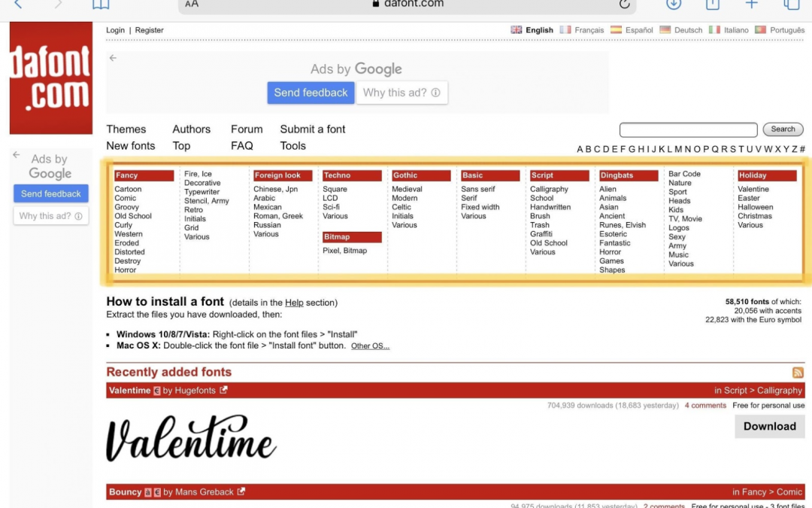Open Safari bookmarks book icon
Image resolution: width=812 pixels, height=508 pixels.
(x=101, y=5)
